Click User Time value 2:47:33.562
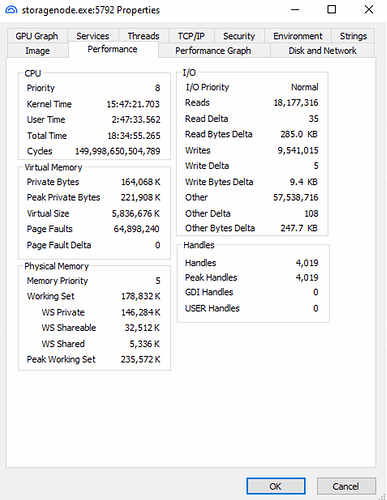The width and height of the screenshot is (387, 500). [x=136, y=119]
